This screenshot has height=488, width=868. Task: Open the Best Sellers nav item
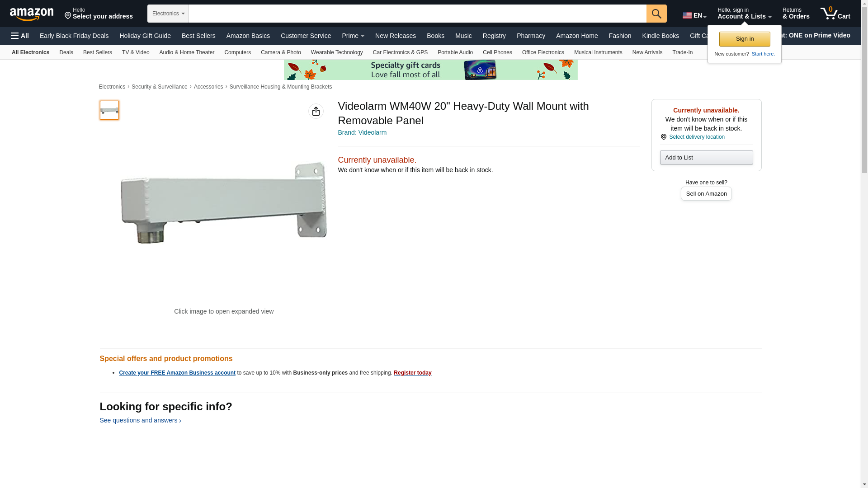click(198, 36)
